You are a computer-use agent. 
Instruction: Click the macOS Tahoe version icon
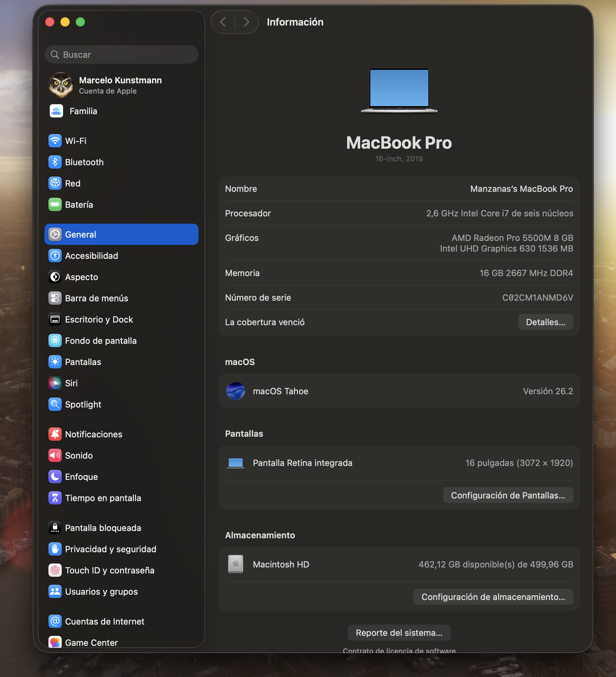pos(235,391)
